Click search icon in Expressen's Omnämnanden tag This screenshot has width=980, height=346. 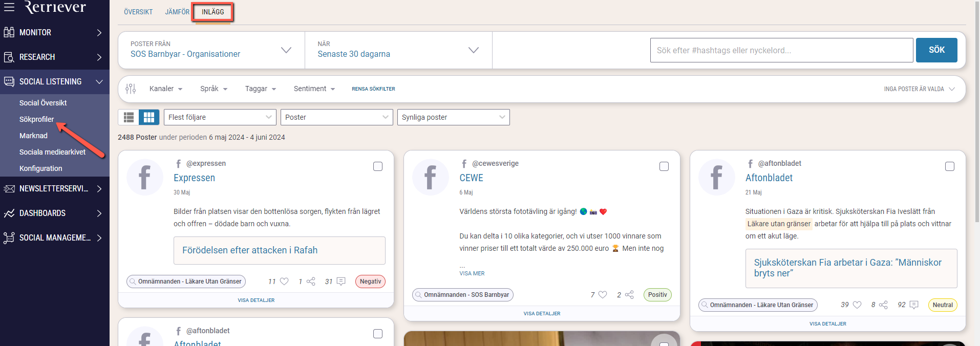[133, 282]
